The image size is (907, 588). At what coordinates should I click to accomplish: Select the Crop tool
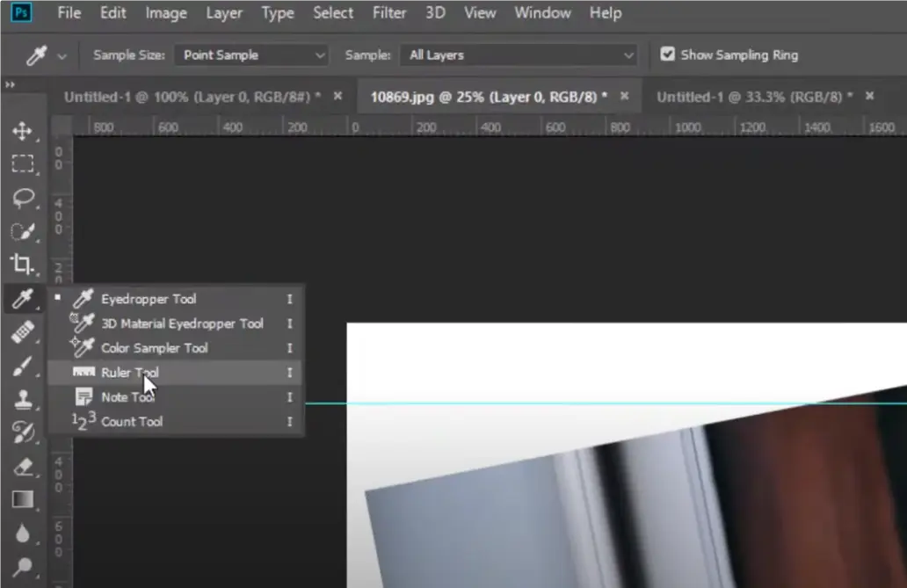[x=23, y=265]
